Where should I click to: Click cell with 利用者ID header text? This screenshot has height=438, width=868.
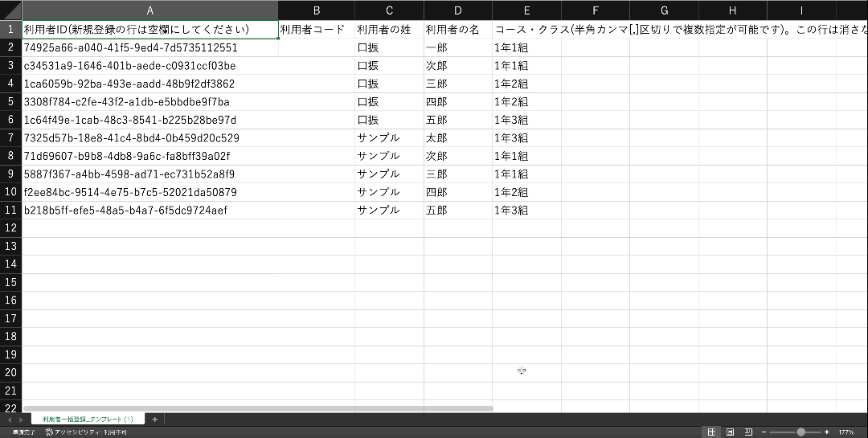coord(150,30)
